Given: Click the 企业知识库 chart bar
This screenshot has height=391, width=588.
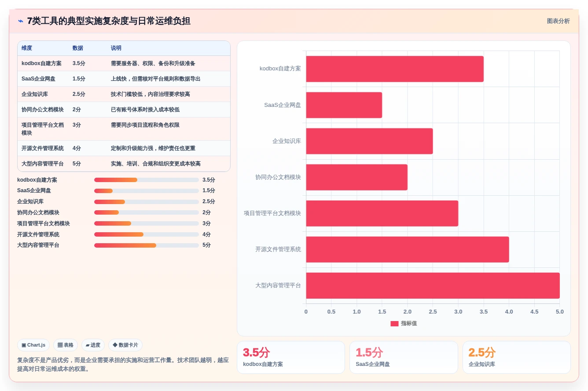Looking at the screenshot, I should (369, 141).
